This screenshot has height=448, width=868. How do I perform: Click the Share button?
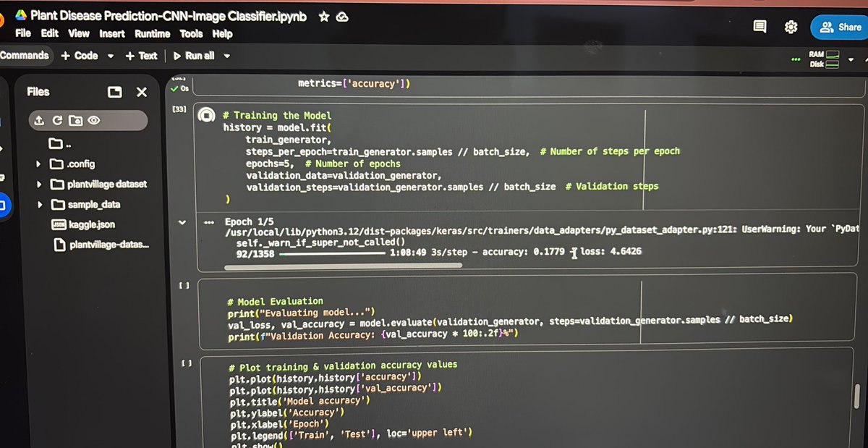tap(839, 27)
